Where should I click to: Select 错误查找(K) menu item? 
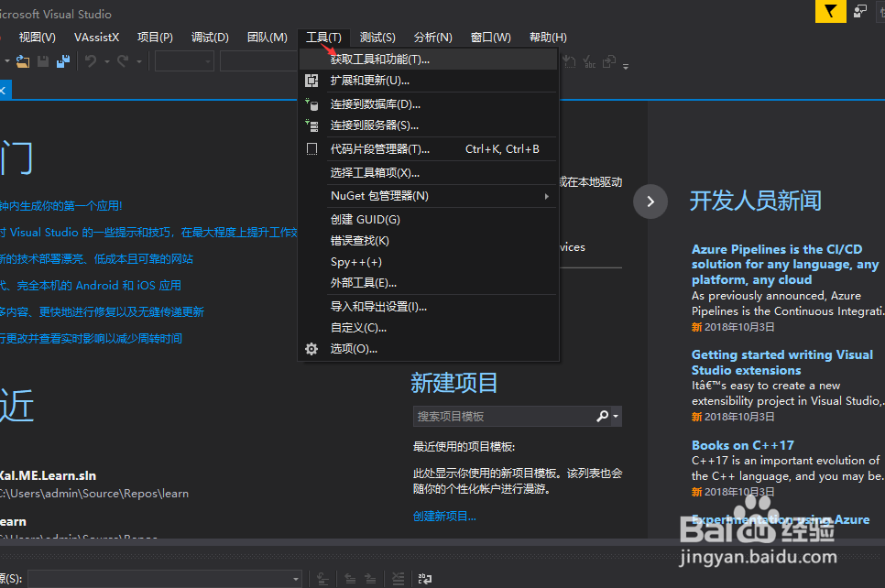[x=429, y=241]
